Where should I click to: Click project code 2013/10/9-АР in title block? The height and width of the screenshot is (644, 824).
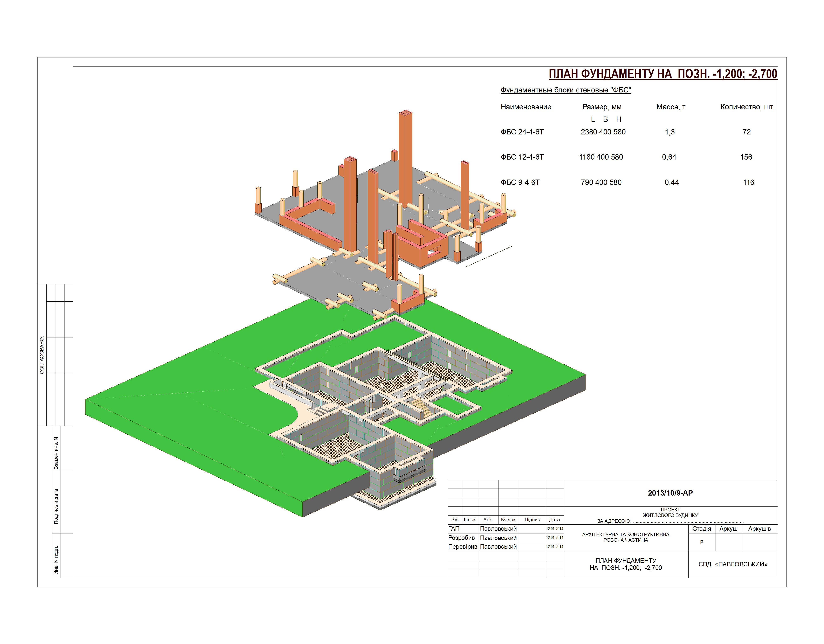click(x=670, y=493)
